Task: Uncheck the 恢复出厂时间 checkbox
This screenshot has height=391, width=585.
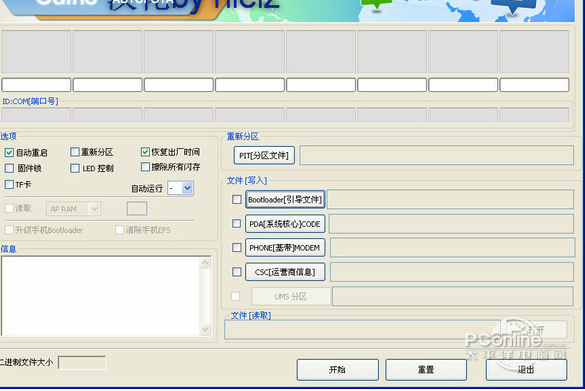Action: [x=145, y=152]
